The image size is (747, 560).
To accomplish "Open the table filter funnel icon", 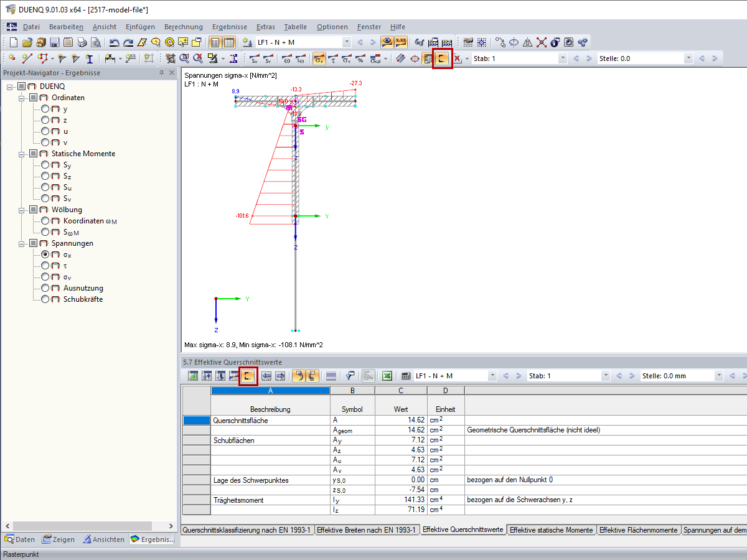I will 350,376.
